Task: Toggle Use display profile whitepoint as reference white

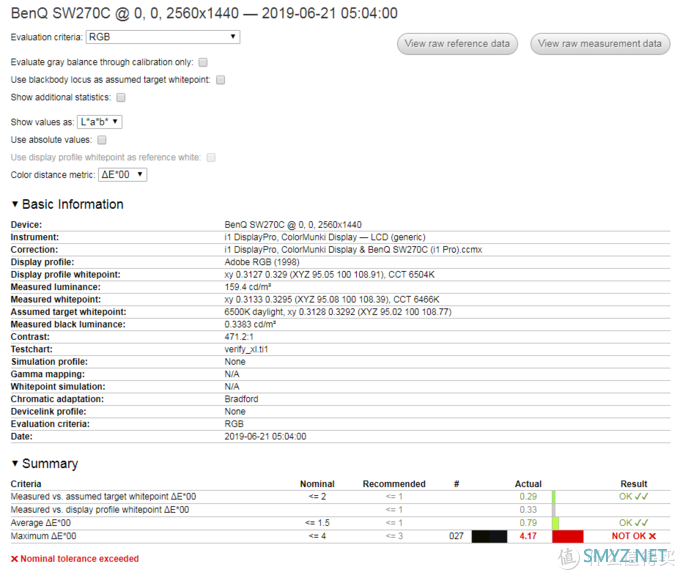Action: tap(211, 157)
